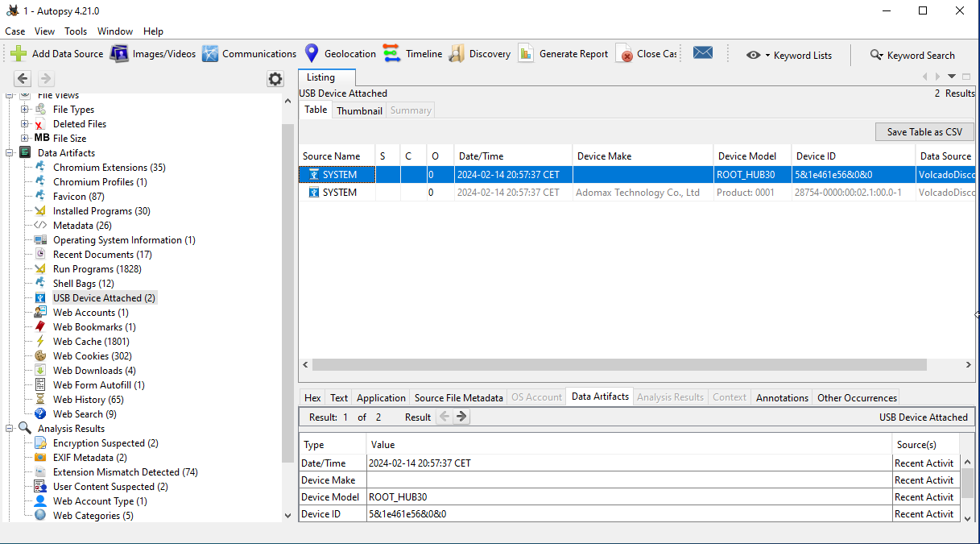Image resolution: width=980 pixels, height=544 pixels.
Task: Open the Tools menu
Action: pos(76,31)
